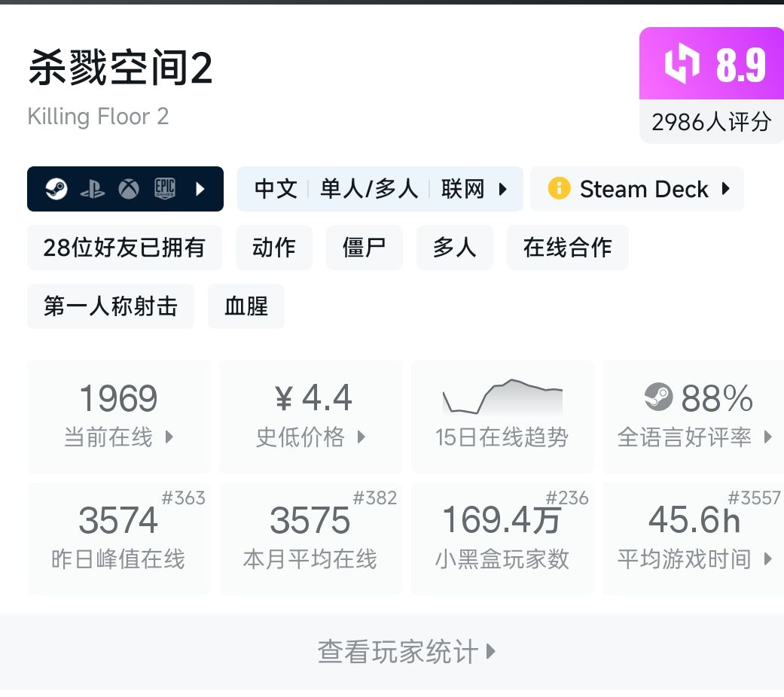Click the PlayStation platform icon
Screen dimensions: 784x697
pyautogui.click(x=93, y=189)
